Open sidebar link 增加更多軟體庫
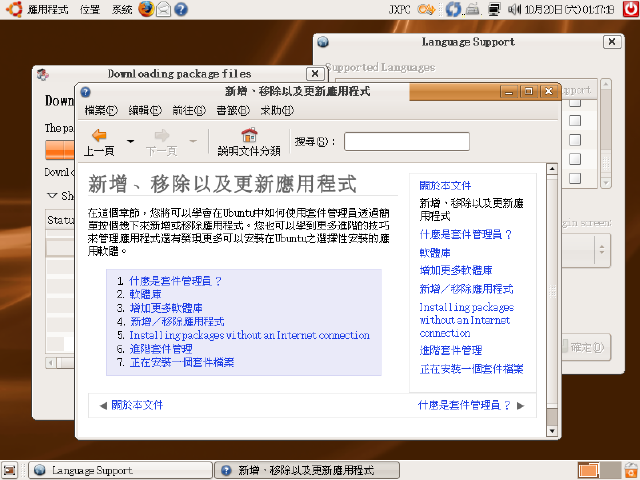This screenshot has height=480, width=640. 456,270
